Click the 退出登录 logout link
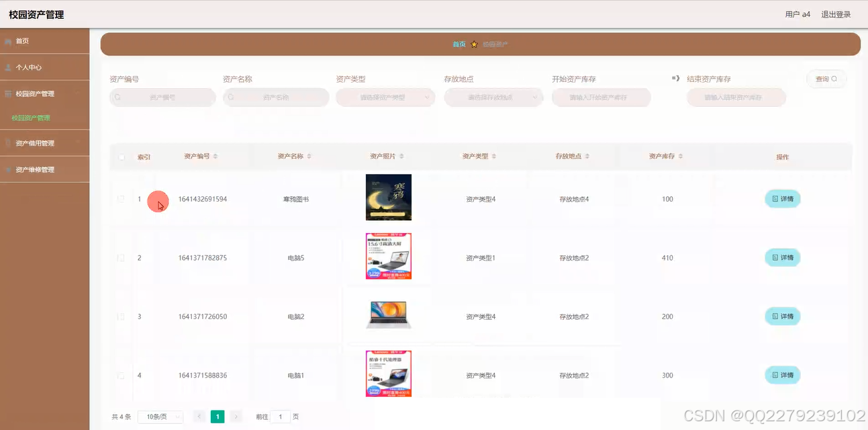 point(835,13)
